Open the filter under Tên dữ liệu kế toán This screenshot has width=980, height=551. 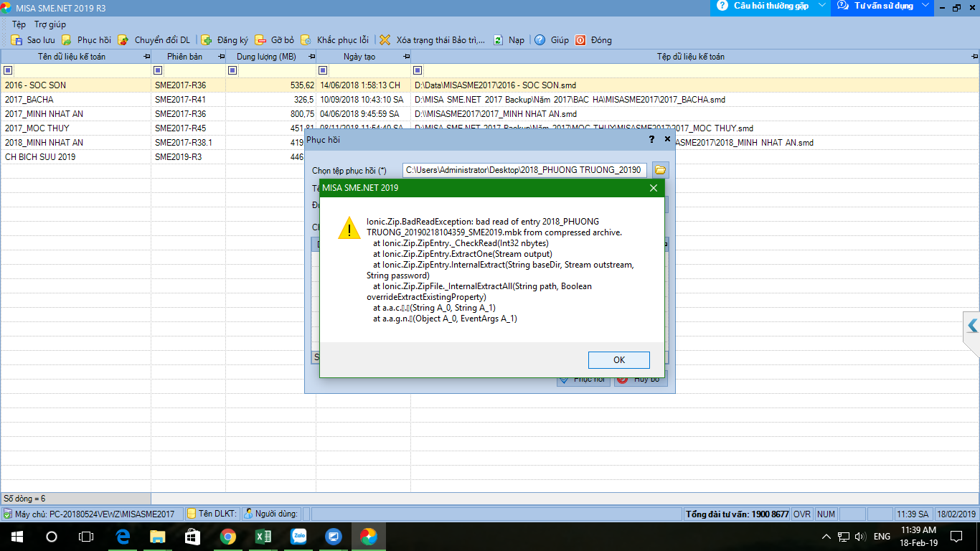coord(9,70)
